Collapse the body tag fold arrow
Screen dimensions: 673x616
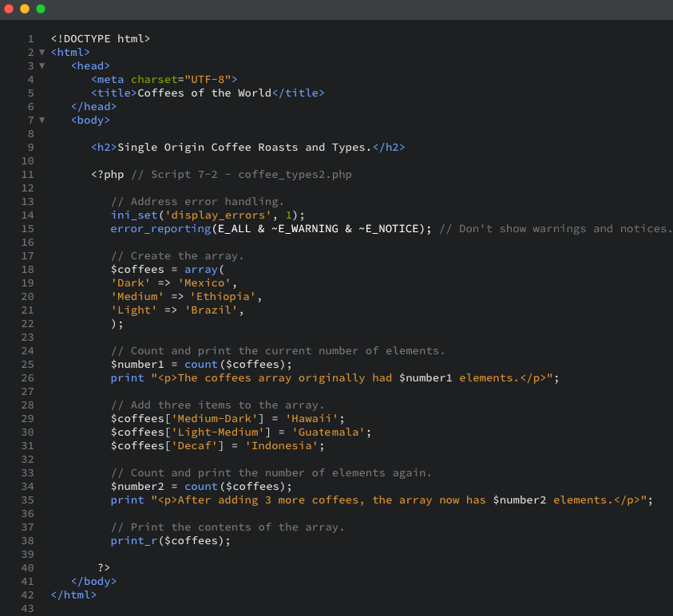[42, 120]
